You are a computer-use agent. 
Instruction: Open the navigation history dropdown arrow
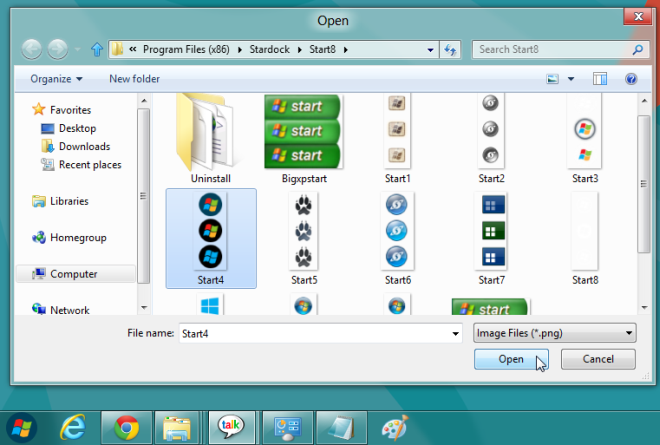77,50
